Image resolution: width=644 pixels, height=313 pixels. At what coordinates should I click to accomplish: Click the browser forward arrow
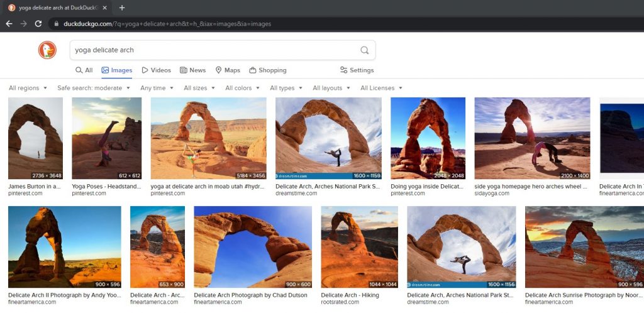pos(24,24)
